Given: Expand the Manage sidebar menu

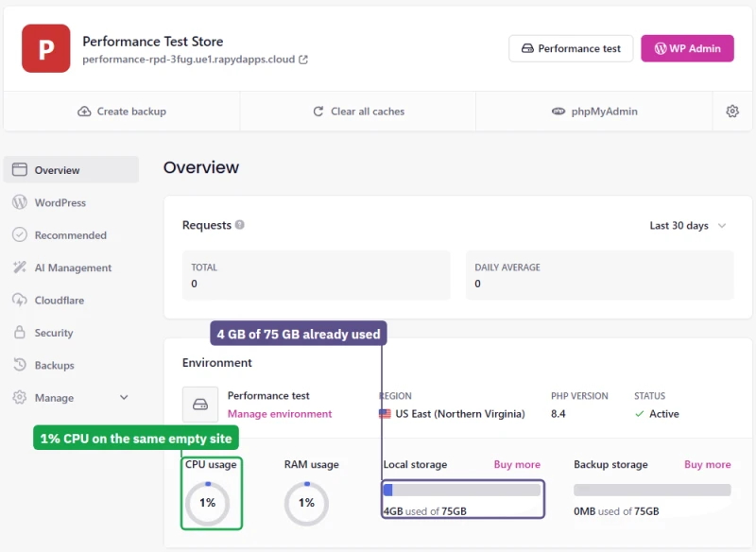Looking at the screenshot, I should coord(72,398).
